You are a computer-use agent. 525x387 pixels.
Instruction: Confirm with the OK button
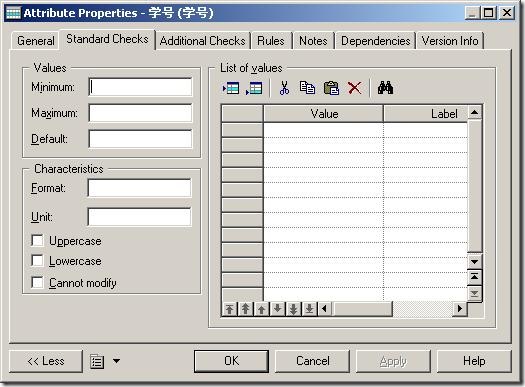231,361
